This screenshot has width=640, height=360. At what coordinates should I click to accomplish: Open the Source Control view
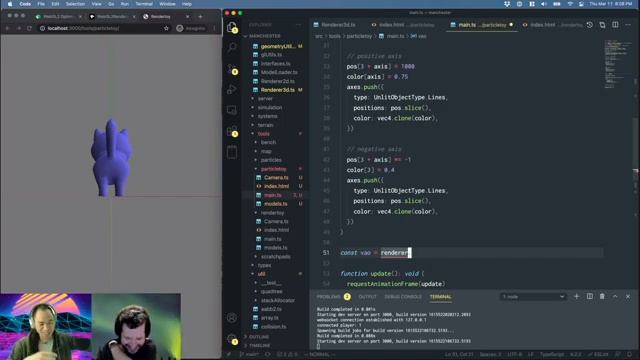tap(232, 69)
